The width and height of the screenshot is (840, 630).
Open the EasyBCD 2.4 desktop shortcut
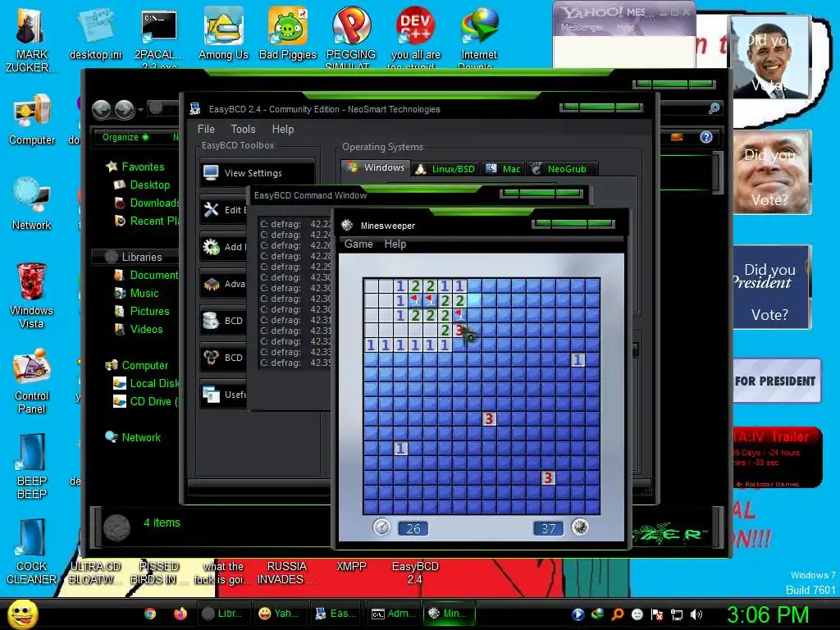415,572
